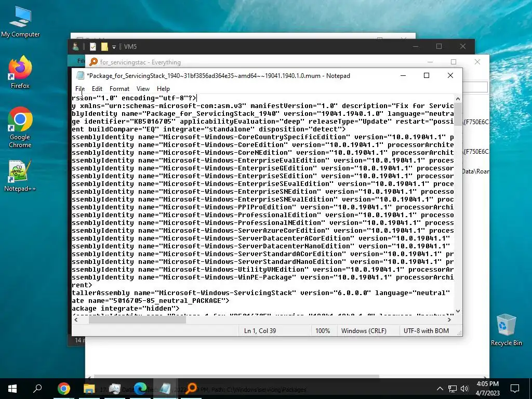Click the package integrate="hidden" line
This screenshot has width=532, height=399.
coord(126,309)
